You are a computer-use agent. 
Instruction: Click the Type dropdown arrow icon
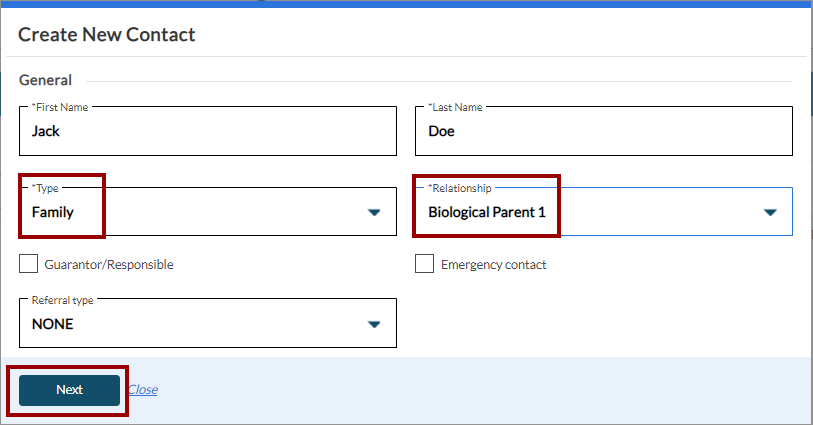point(374,212)
